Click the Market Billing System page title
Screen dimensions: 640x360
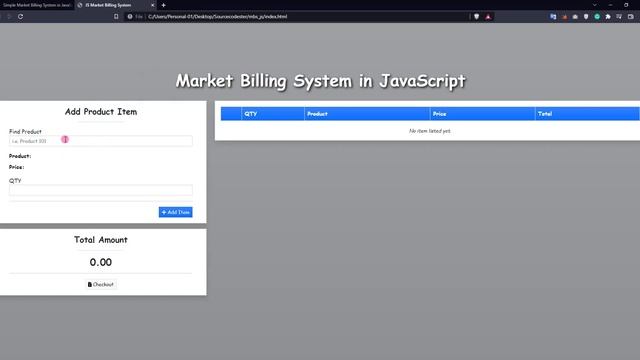(x=320, y=81)
